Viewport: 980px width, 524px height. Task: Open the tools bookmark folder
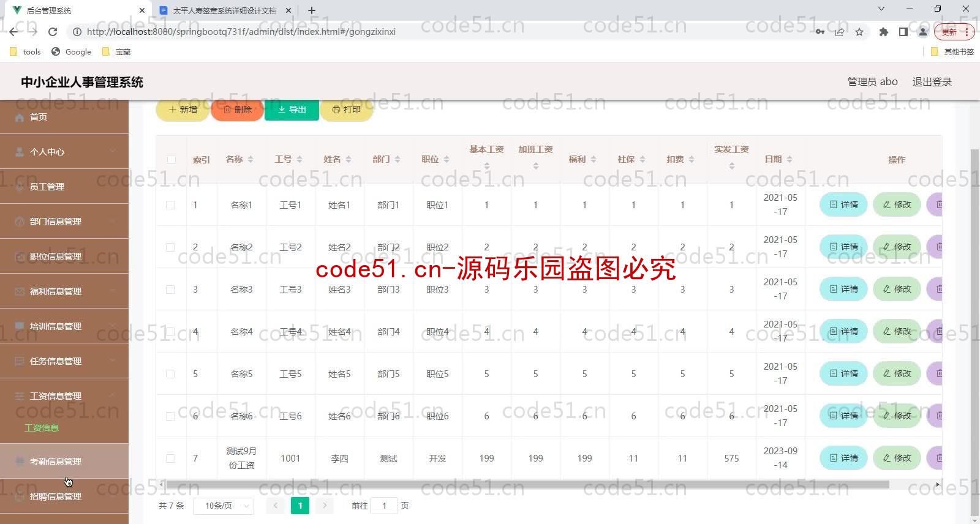26,52
